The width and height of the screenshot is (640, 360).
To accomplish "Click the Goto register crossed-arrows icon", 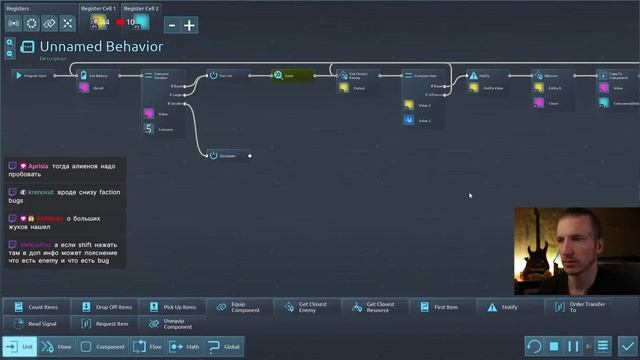I will (67, 23).
